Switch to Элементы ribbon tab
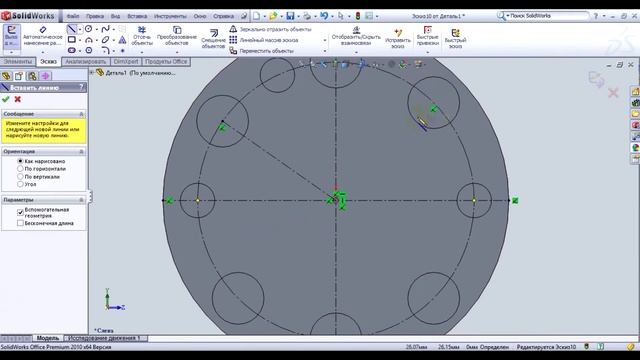 [x=18, y=62]
